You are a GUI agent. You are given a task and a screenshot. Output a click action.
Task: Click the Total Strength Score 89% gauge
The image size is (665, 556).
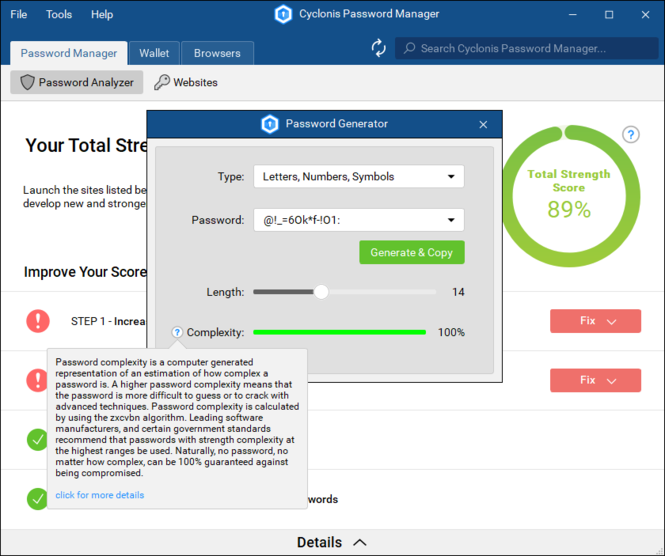569,196
